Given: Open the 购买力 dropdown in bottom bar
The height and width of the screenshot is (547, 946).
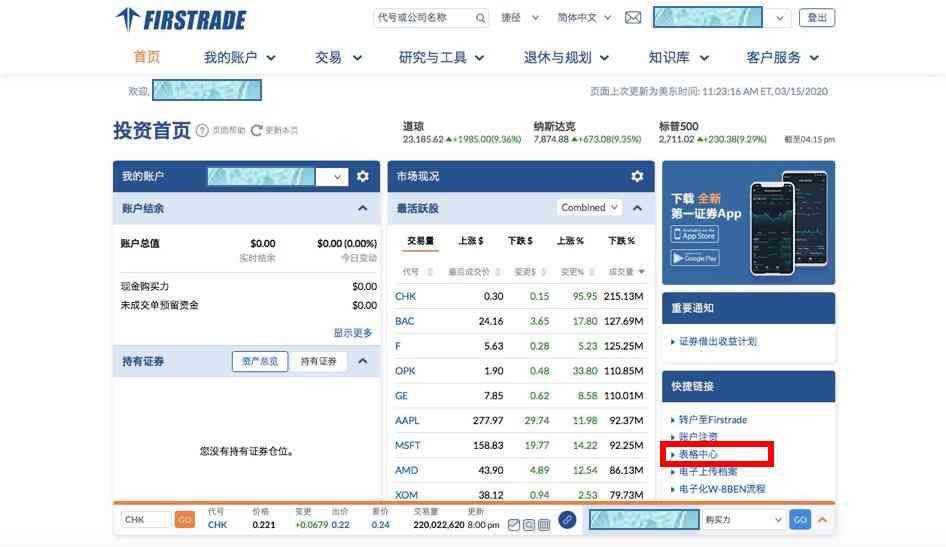Looking at the screenshot, I should point(743,520).
